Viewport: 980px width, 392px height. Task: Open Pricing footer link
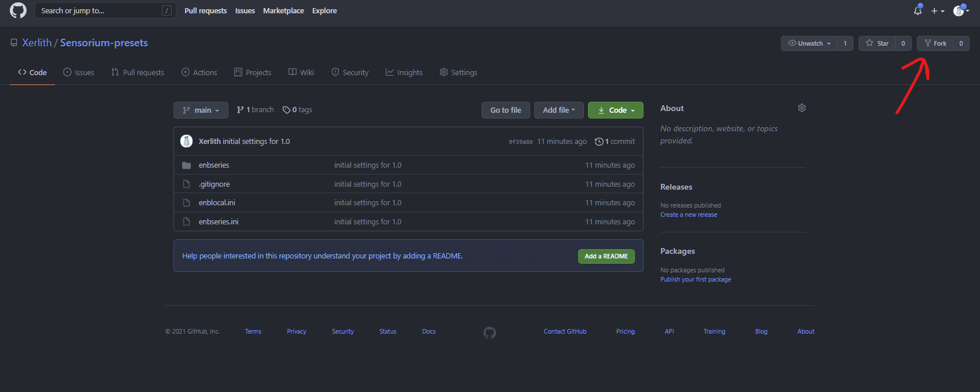(626, 332)
